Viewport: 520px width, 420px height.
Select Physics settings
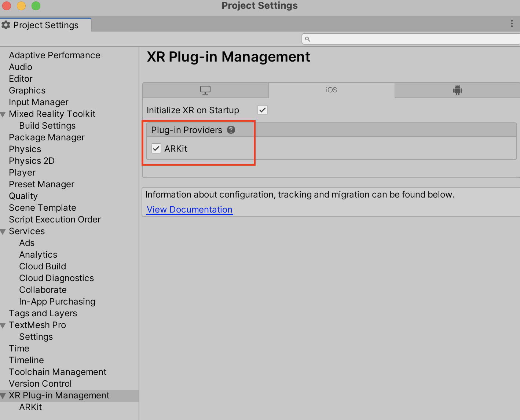25,149
